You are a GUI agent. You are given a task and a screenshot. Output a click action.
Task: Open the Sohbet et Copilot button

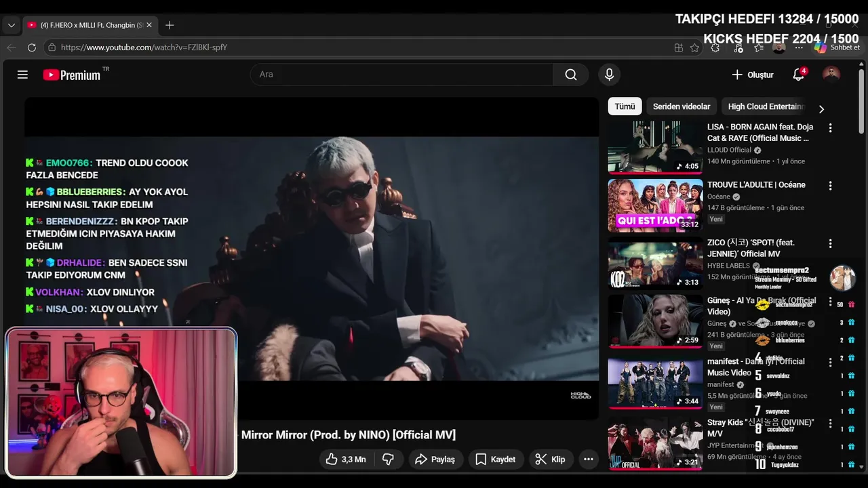tap(837, 47)
